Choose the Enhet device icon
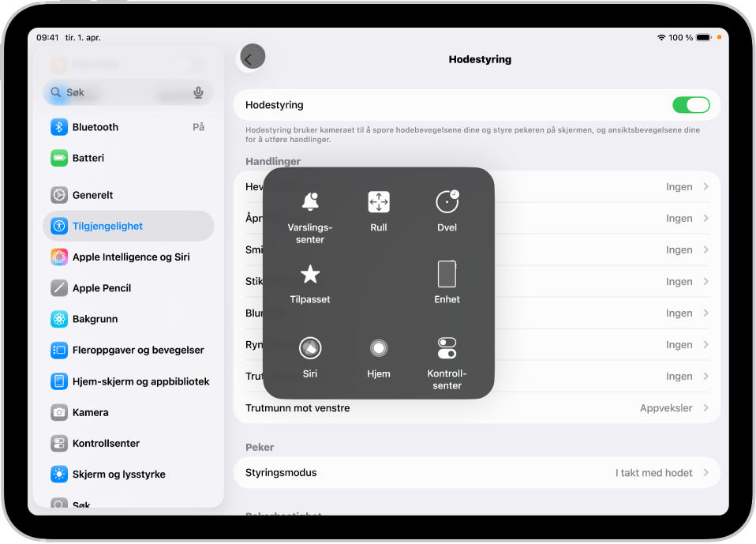Viewport: 756px width, 544px height. click(447, 274)
